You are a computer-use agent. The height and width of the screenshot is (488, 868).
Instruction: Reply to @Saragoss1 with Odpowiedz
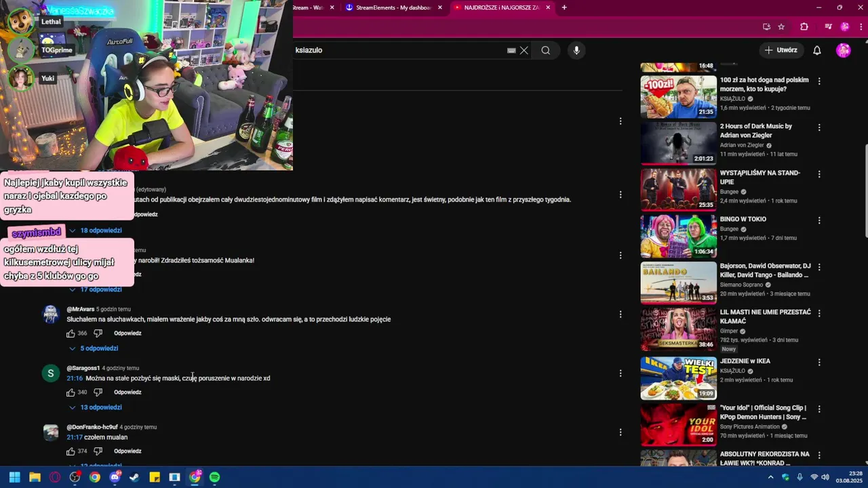click(x=127, y=392)
